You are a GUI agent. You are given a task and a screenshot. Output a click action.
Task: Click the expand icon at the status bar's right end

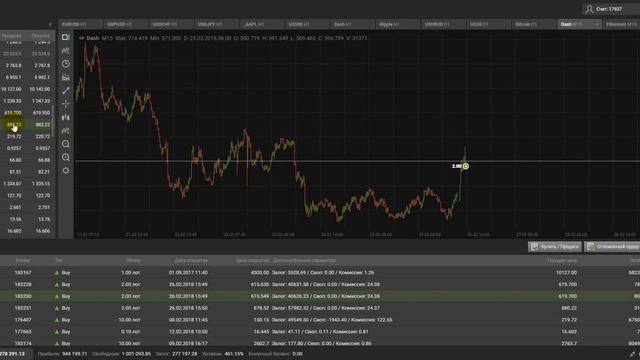pyautogui.click(x=632, y=354)
